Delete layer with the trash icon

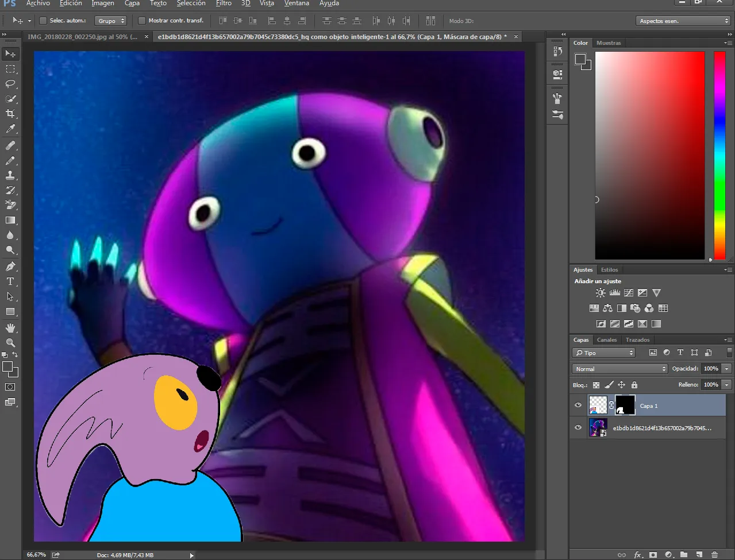coord(714,555)
